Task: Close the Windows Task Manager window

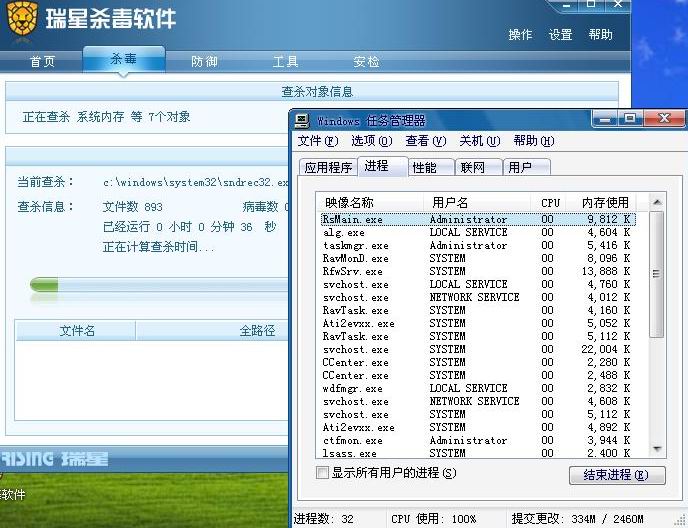Action: (664, 119)
